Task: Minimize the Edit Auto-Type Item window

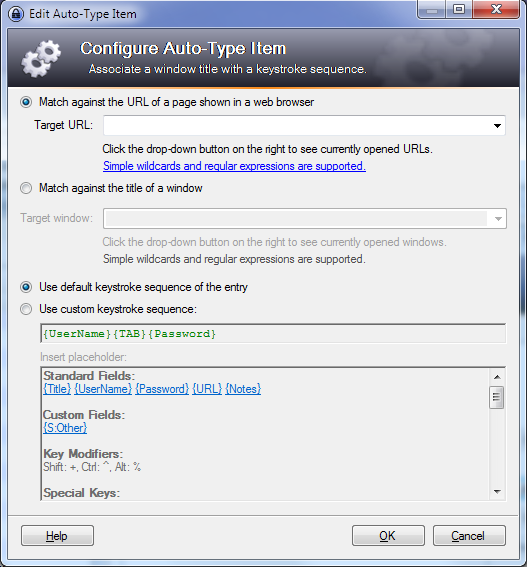Action: click(432, 10)
